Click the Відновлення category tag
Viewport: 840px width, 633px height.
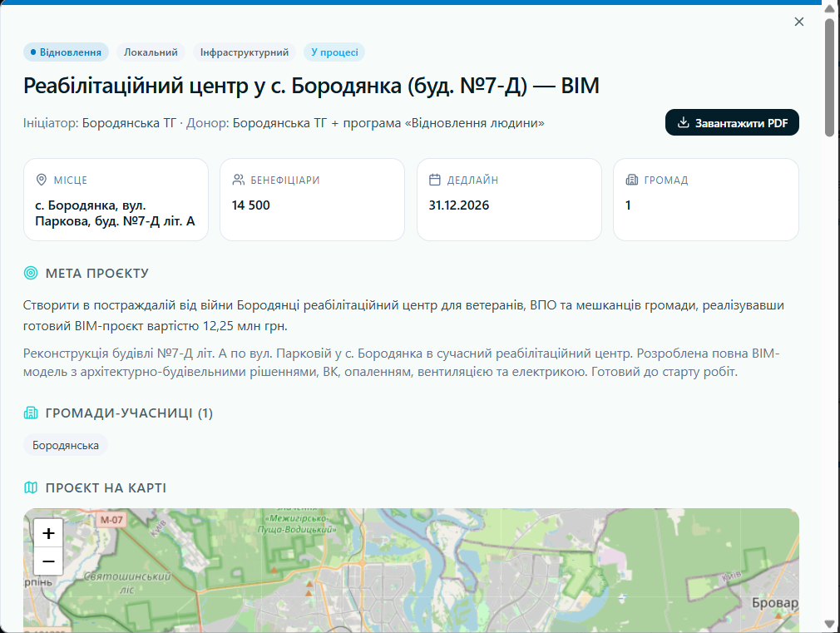tap(66, 52)
